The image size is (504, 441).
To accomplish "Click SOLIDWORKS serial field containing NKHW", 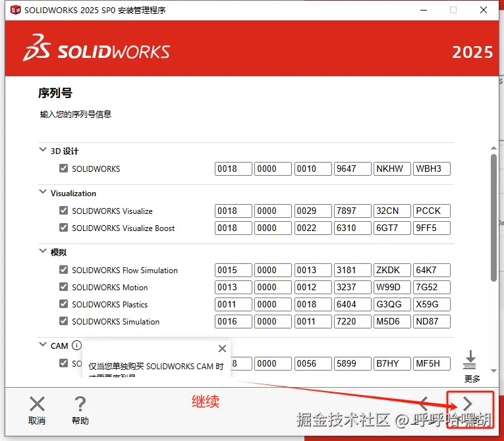I will (x=392, y=169).
